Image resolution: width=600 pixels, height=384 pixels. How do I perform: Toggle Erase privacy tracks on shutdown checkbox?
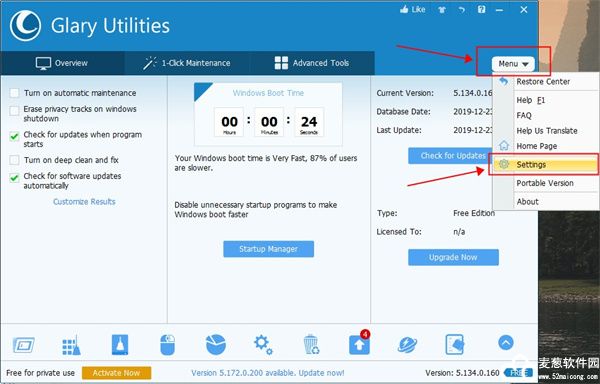14,111
